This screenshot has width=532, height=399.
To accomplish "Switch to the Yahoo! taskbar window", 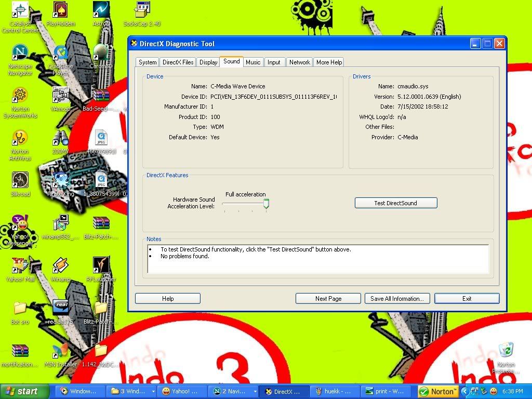I will 181,392.
